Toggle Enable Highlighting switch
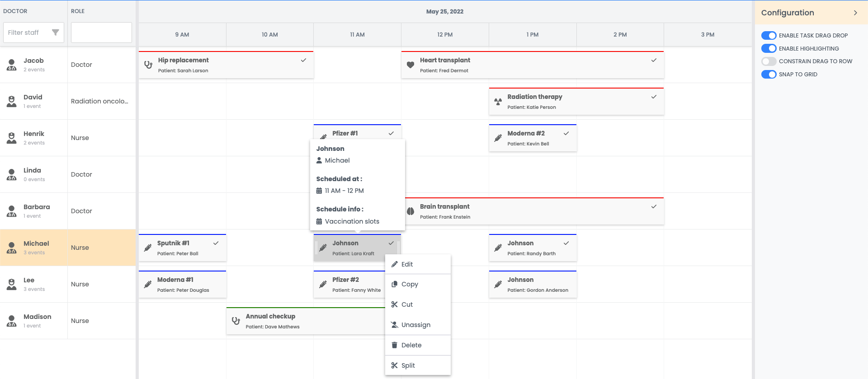This screenshot has height=379, width=868. tap(769, 48)
